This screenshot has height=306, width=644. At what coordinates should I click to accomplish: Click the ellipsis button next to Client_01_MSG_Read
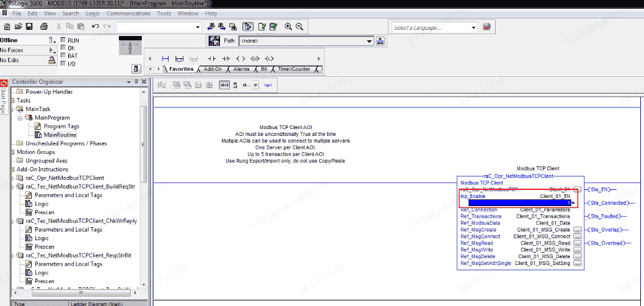click(x=577, y=243)
